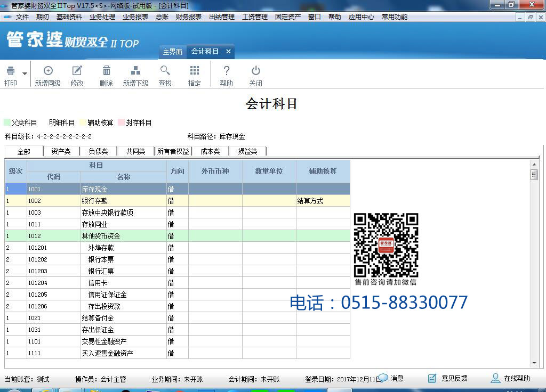This screenshot has width=546, height=392.
Task: Open the 固定资产 menu
Action: (288, 17)
